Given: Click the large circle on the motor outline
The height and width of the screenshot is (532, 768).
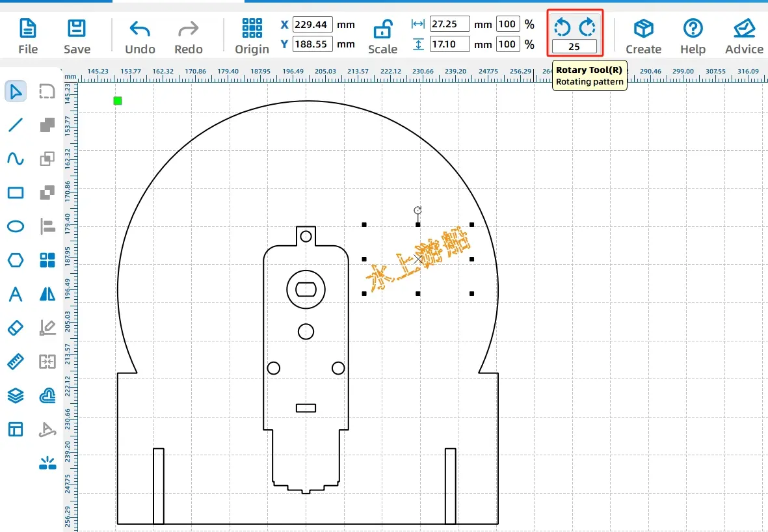Looking at the screenshot, I should point(306,289).
